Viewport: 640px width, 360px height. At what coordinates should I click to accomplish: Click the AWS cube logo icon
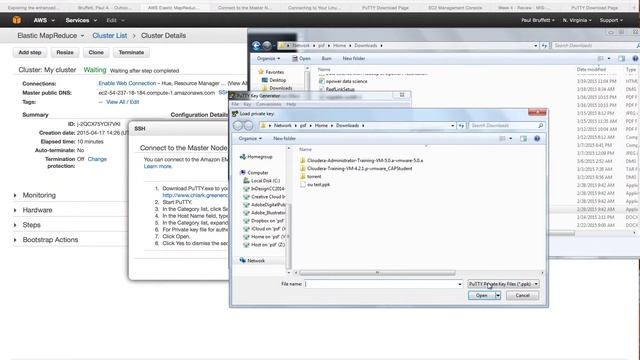[16, 20]
